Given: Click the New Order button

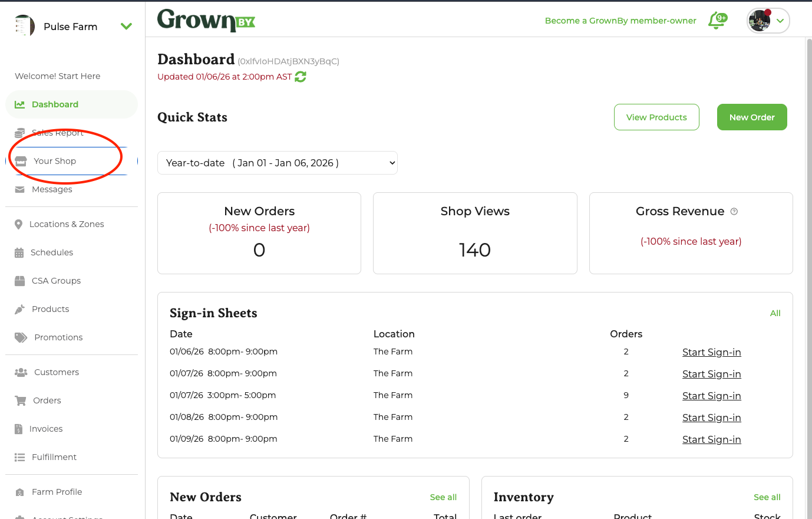Looking at the screenshot, I should [751, 117].
